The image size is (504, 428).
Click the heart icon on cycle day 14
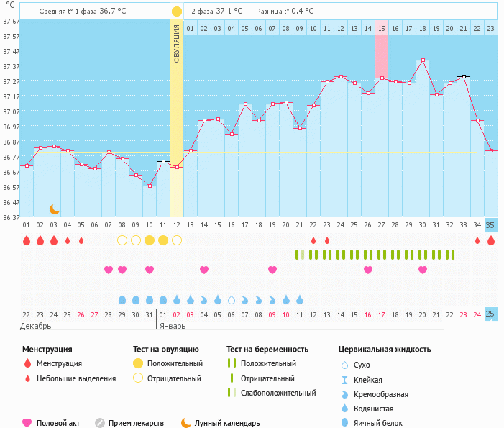click(204, 270)
